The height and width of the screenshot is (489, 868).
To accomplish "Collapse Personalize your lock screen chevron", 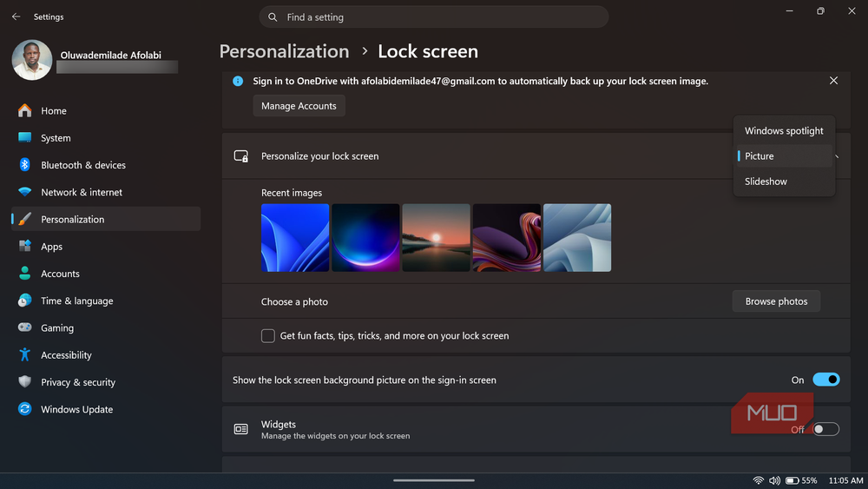I will [x=837, y=156].
